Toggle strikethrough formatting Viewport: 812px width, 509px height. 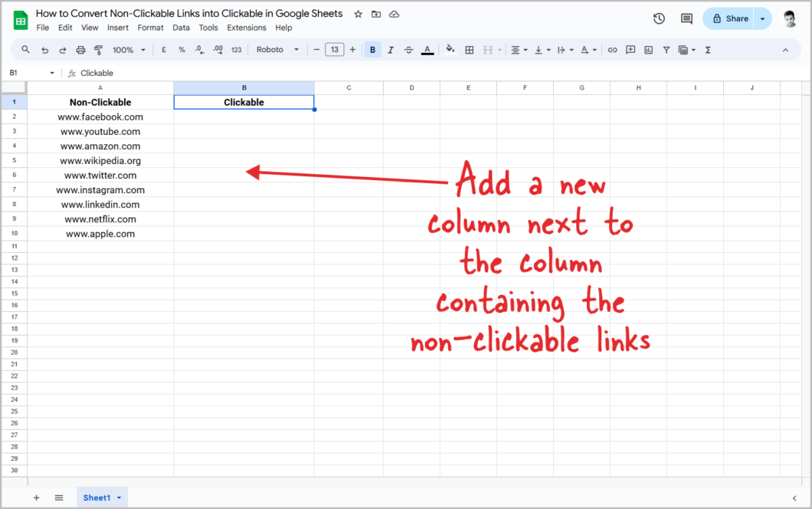tap(408, 50)
